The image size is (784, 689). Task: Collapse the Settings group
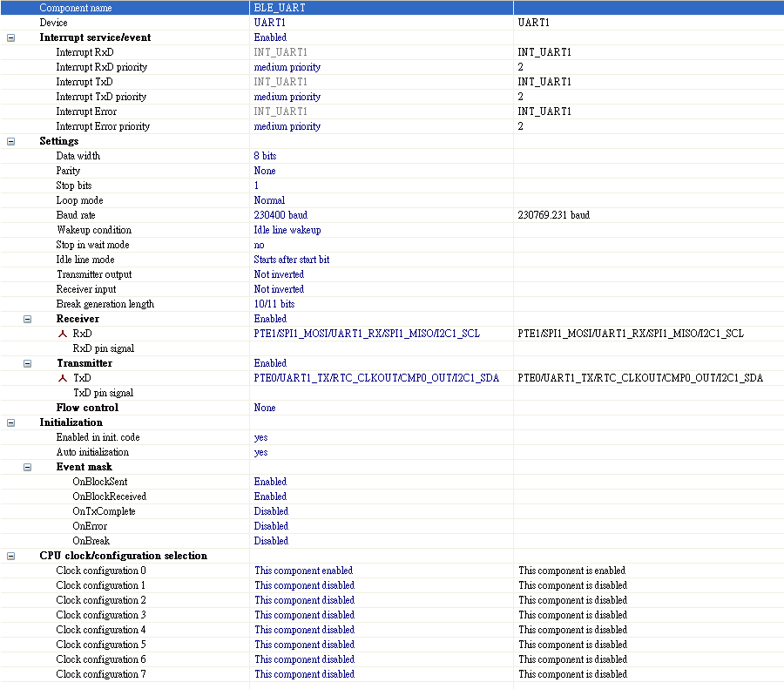tap(11, 141)
